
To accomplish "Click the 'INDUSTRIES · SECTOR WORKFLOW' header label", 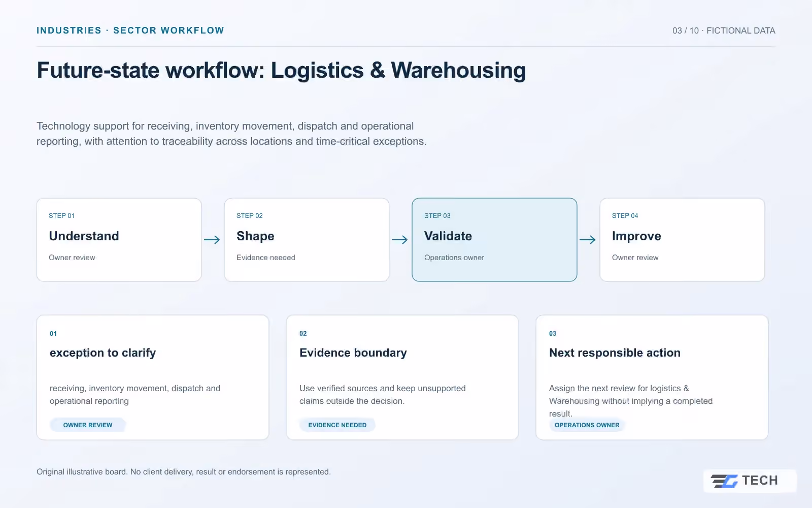I will tap(130, 30).
